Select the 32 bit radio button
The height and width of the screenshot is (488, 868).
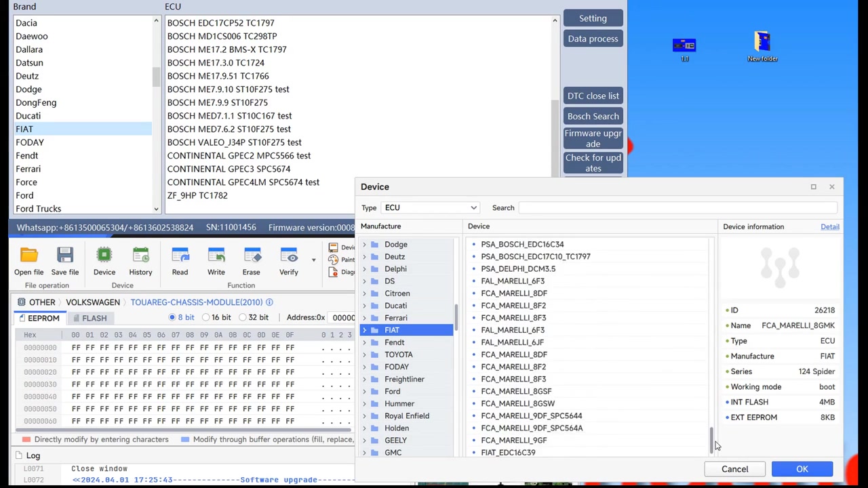(x=242, y=317)
